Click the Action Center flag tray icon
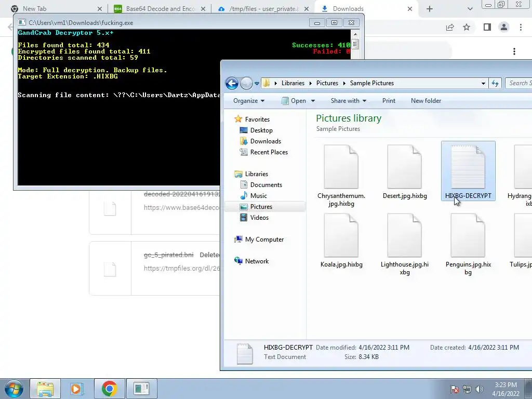Viewport: 532px width, 399px height. click(455, 389)
